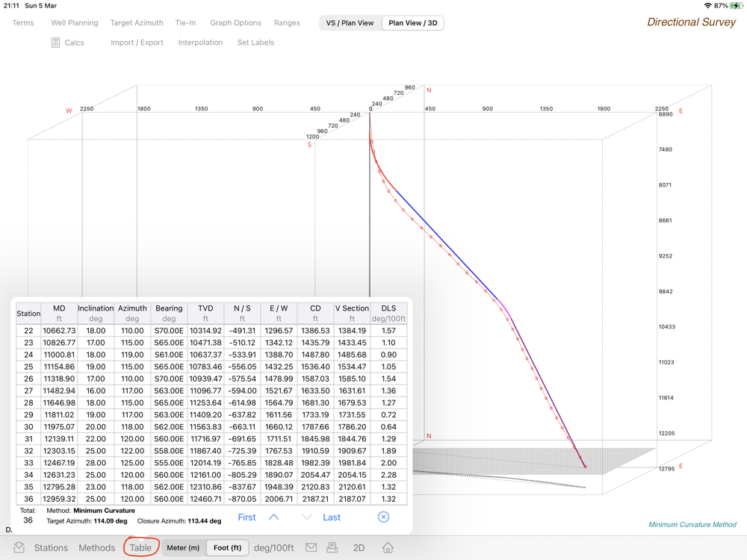
Task: Select station 22 row number
Action: (x=28, y=331)
